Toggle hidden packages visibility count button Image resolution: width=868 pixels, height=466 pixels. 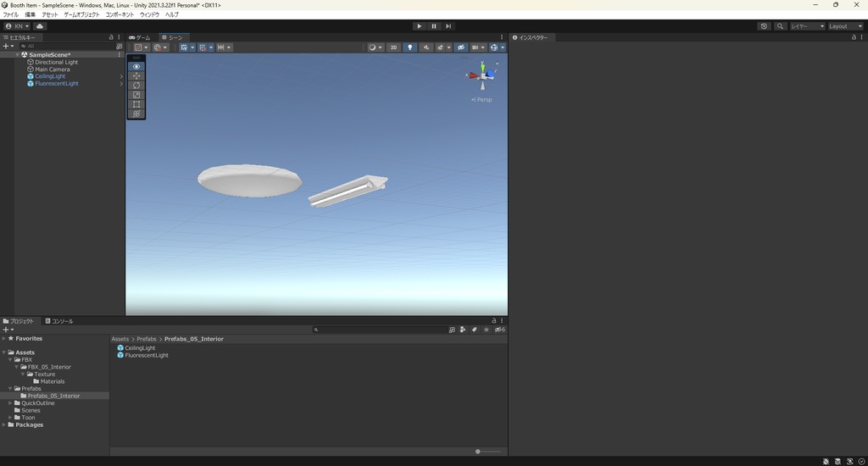tap(499, 330)
